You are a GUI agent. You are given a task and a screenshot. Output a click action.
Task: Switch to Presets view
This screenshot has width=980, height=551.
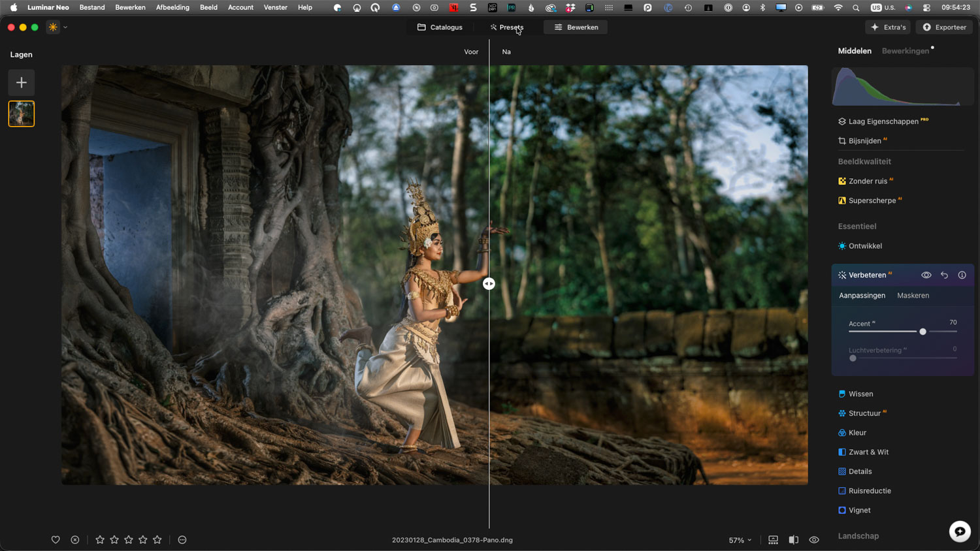point(507,27)
